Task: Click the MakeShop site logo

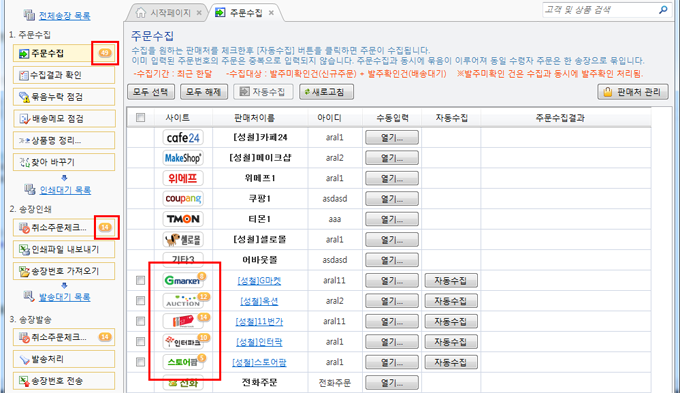Action: [x=183, y=158]
